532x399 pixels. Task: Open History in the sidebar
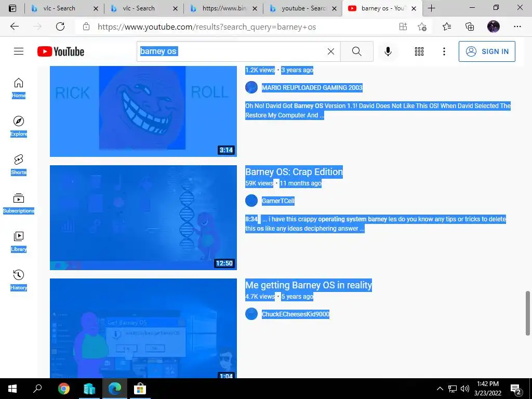(x=19, y=280)
